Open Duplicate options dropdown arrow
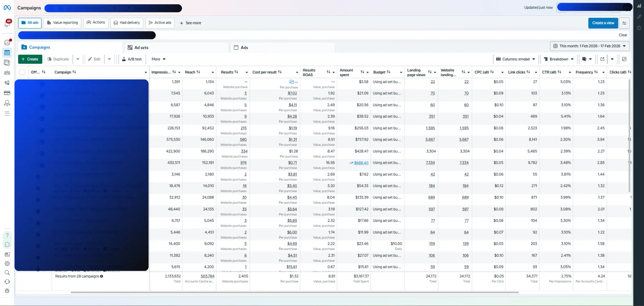The image size is (644, 306). pyautogui.click(x=78, y=59)
